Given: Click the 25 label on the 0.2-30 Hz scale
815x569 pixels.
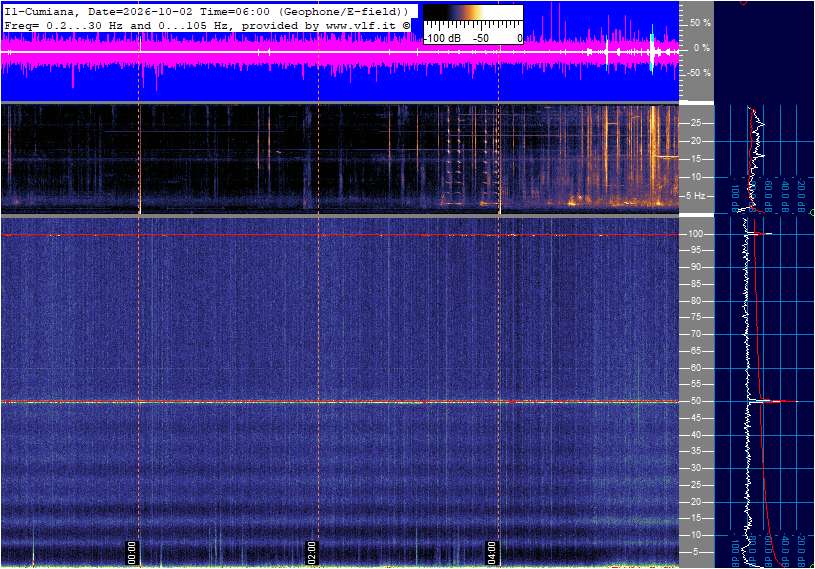Looking at the screenshot, I should pyautogui.click(x=695, y=123).
